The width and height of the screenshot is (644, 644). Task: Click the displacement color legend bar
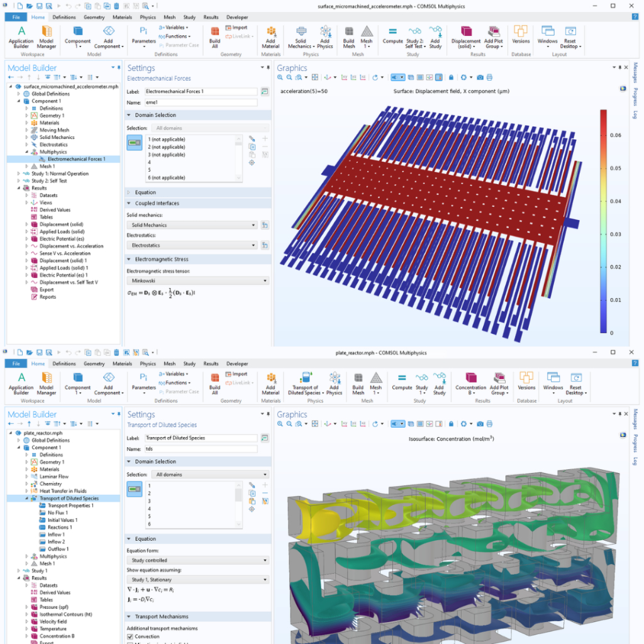tap(602, 220)
